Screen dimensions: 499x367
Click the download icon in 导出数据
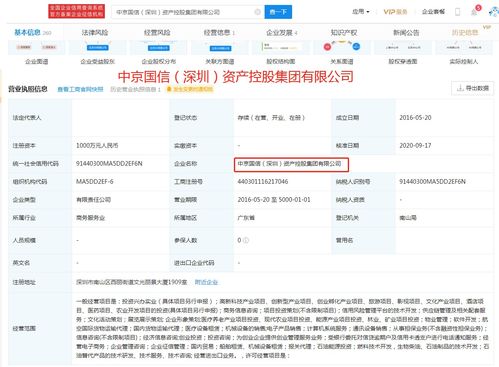pyautogui.click(x=460, y=88)
